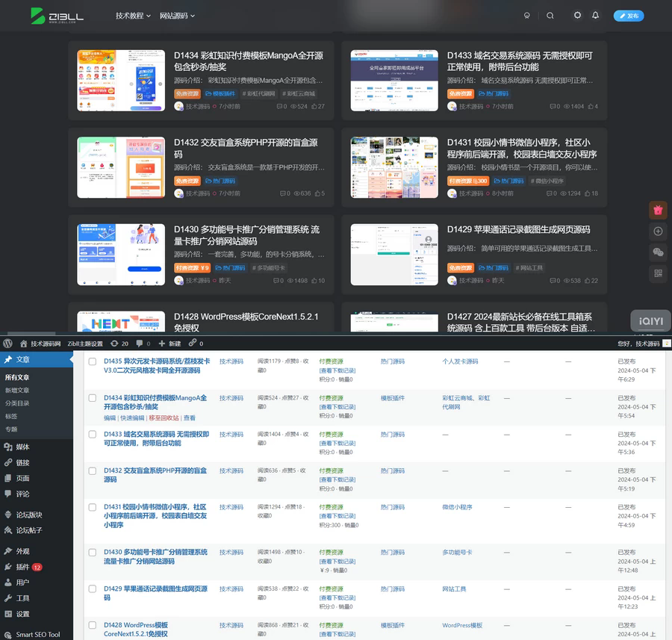The width and height of the screenshot is (672, 640).
Task: Check the checkbox for post D1435
Action: 93,361
